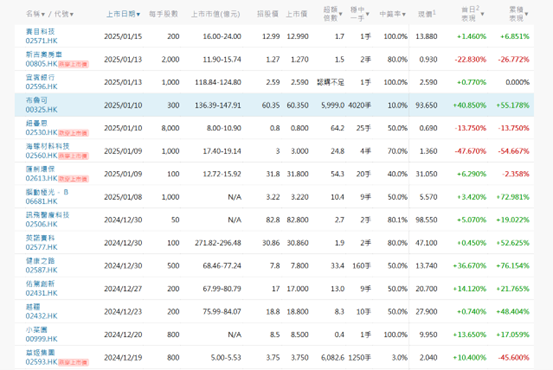The image size is (553, 370).
Task: Open stock code 02431.HK link
Action: tap(41, 293)
